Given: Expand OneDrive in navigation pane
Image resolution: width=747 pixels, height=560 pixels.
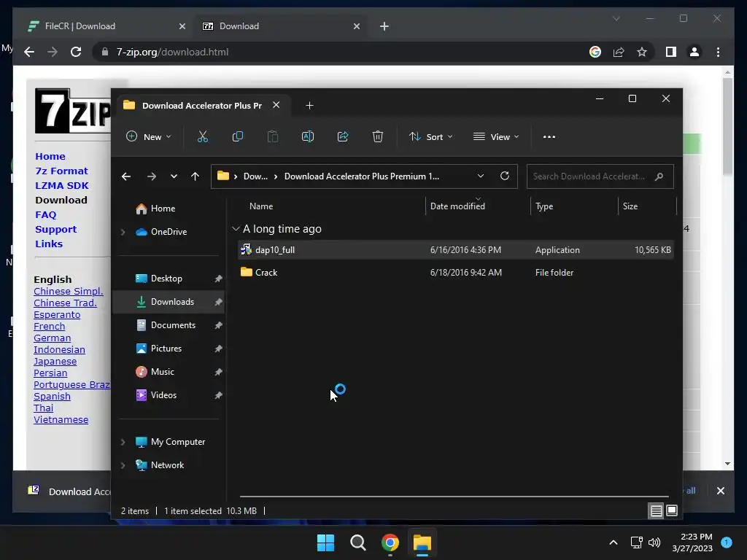Looking at the screenshot, I should point(123,232).
